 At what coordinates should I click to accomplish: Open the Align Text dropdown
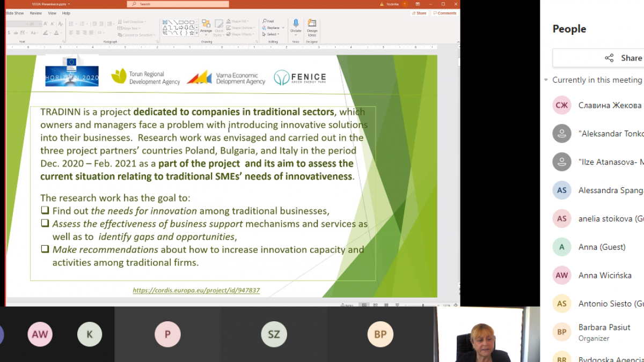click(129, 28)
